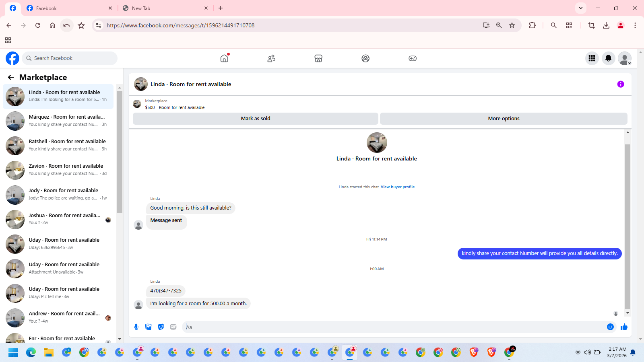View site information icon beside the URL

tap(99, 25)
